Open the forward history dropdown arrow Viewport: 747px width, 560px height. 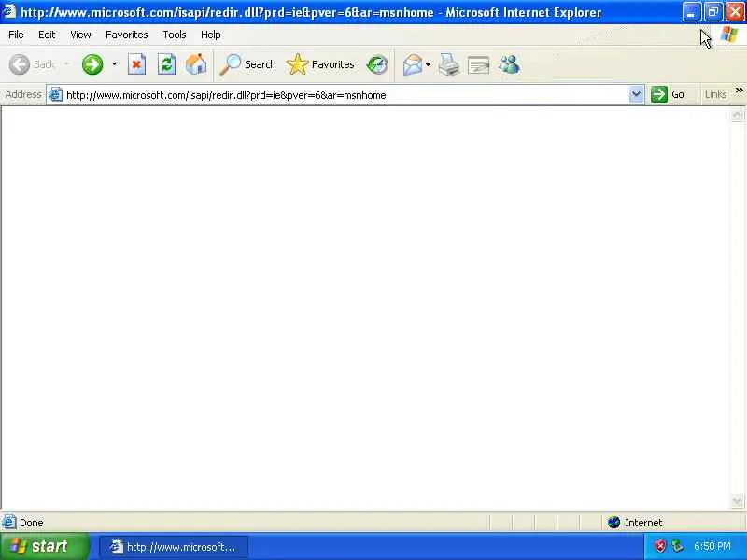[114, 63]
